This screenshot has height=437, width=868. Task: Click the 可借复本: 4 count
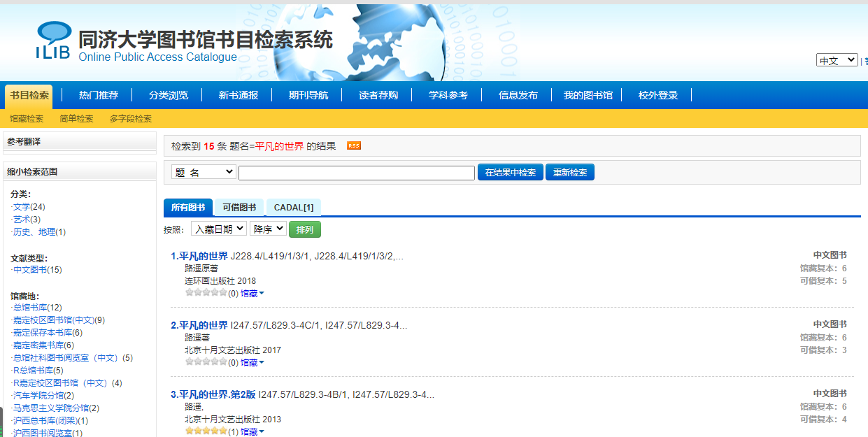tap(823, 420)
